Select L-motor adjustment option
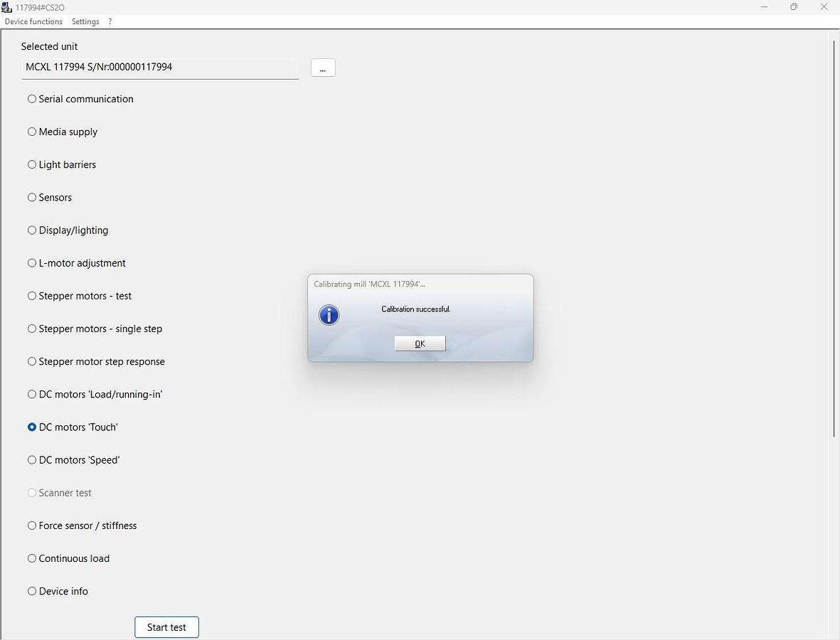Screen dimensions: 840x640 (32, 263)
